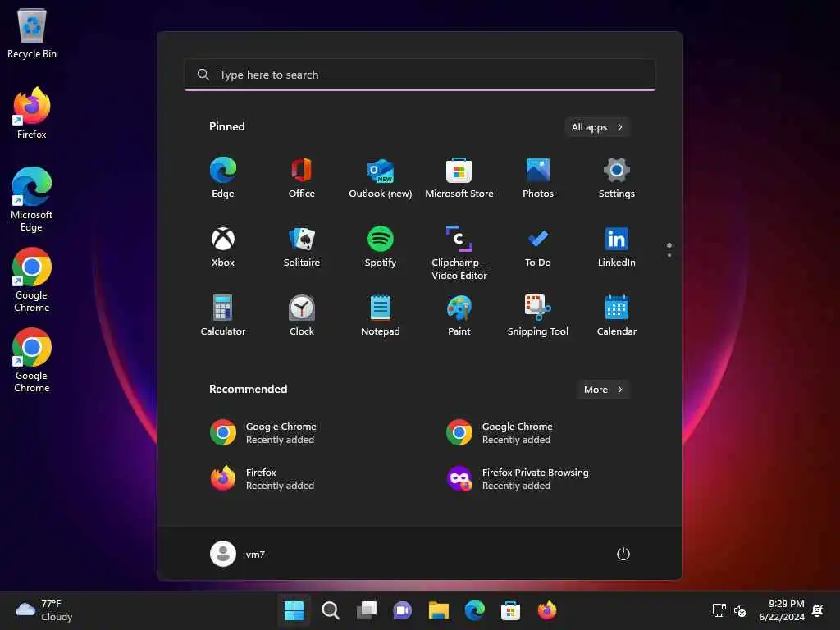
Task: Open Settings gear in pinned apps
Action: (x=617, y=178)
